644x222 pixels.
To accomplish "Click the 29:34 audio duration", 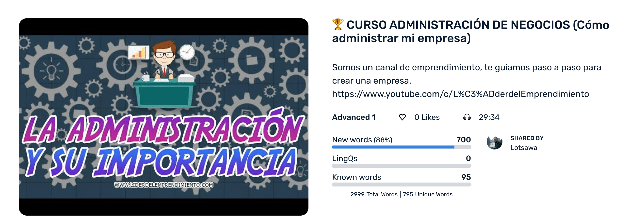I will [489, 117].
